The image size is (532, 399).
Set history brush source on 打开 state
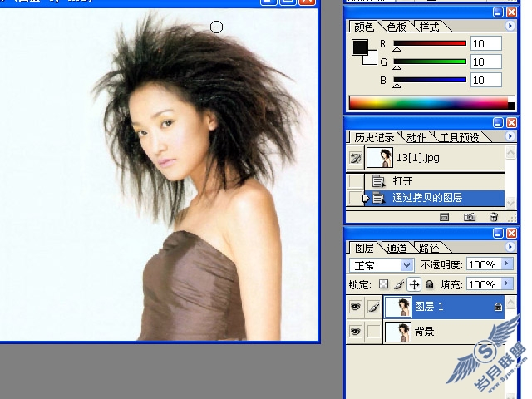point(355,181)
